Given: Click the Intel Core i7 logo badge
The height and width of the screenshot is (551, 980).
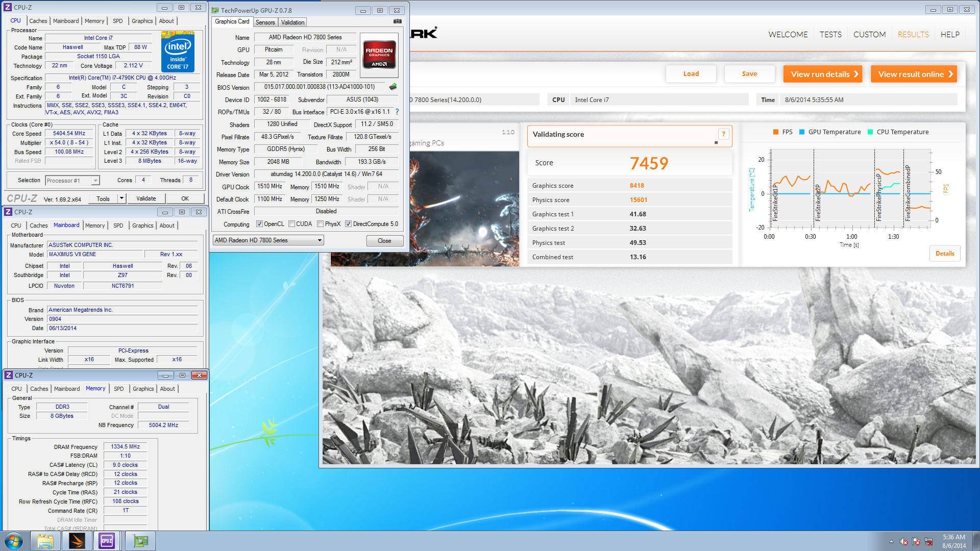Looking at the screenshot, I should (178, 52).
